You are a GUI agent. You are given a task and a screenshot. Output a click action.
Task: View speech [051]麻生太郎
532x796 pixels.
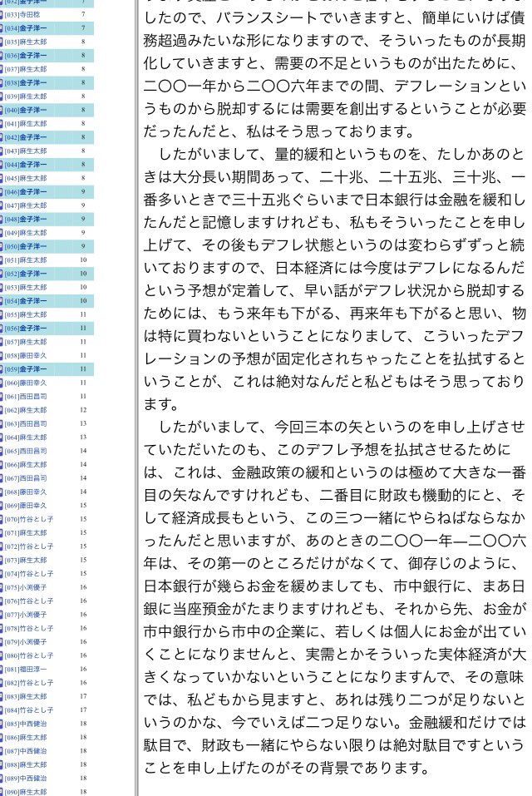26,260
